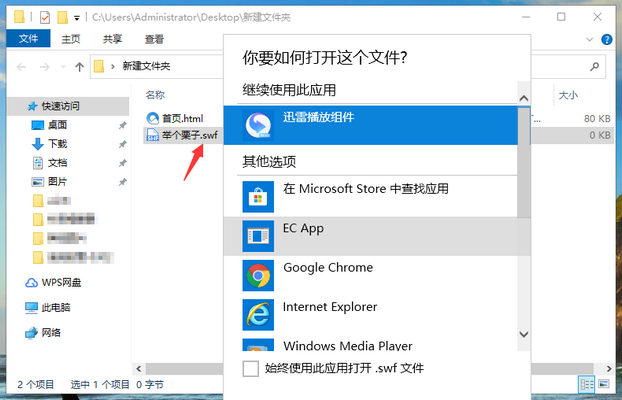Image resolution: width=622 pixels, height=400 pixels.
Task: Switch to large icons view in status bar
Action: (x=603, y=384)
